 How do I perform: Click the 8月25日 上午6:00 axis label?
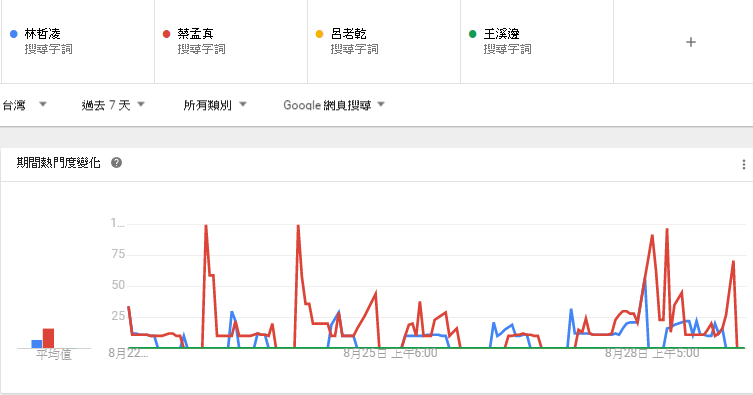[390, 353]
